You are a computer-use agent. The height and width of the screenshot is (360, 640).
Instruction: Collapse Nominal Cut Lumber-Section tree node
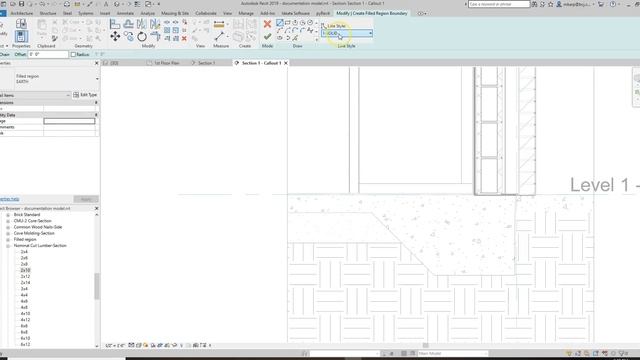[x=8, y=246]
